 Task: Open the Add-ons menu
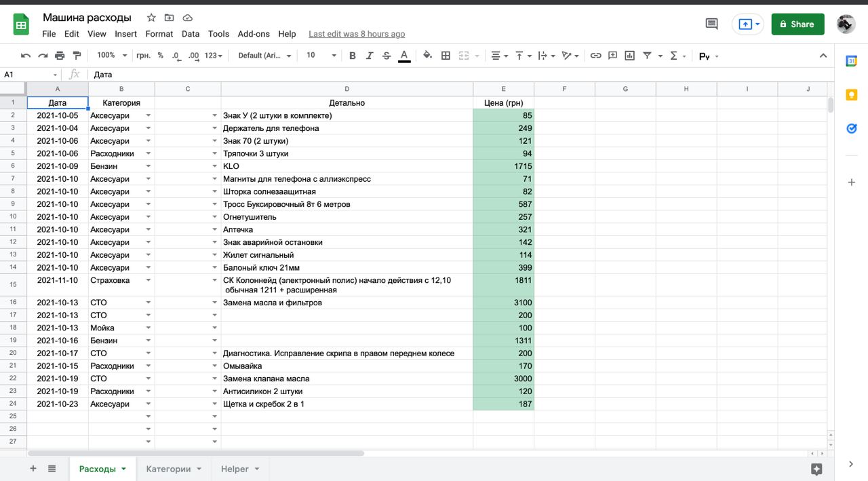254,34
